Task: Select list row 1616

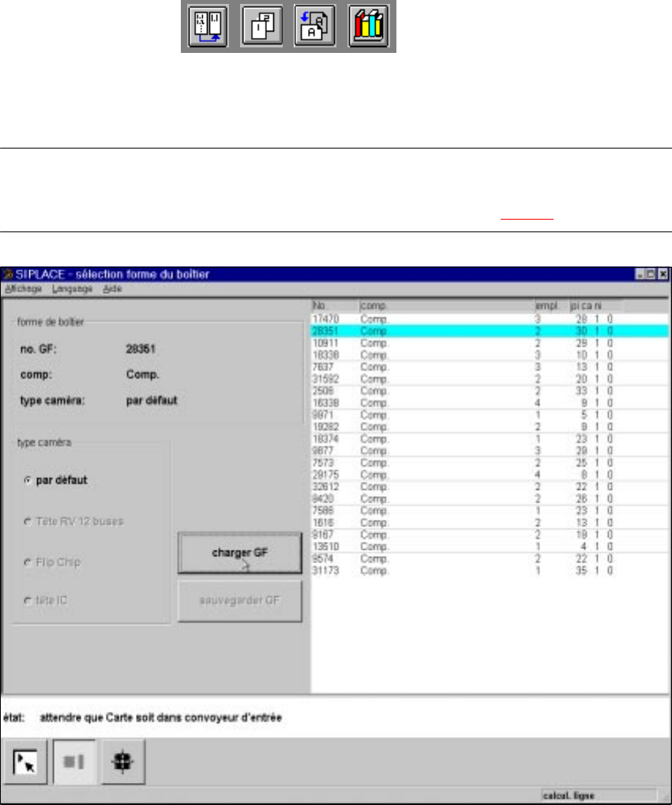Action: click(x=490, y=523)
